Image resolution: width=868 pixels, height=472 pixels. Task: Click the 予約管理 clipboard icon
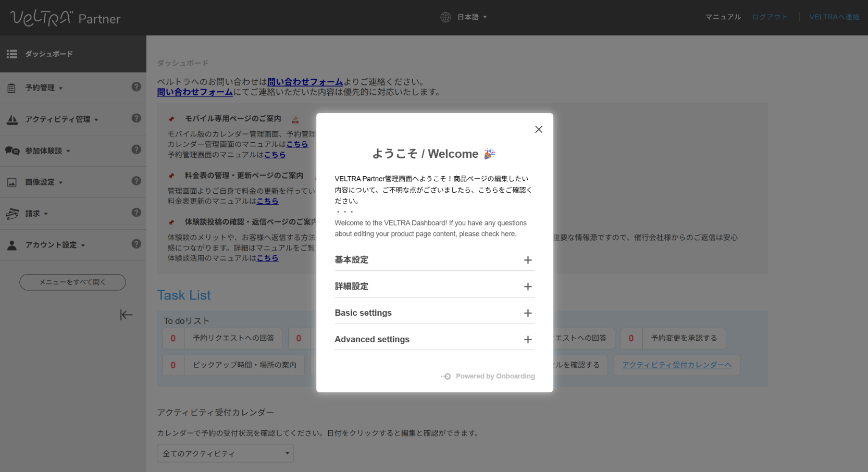pos(11,88)
